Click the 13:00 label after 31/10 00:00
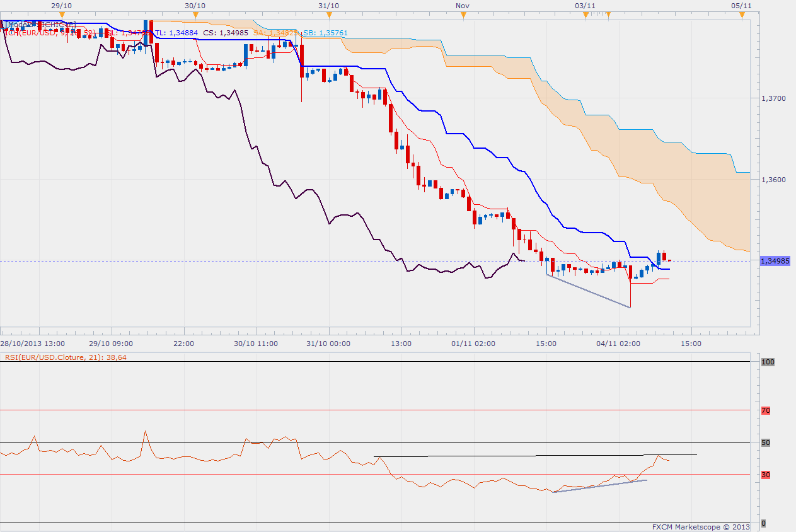Screen dimensions: 796x532 (401, 344)
